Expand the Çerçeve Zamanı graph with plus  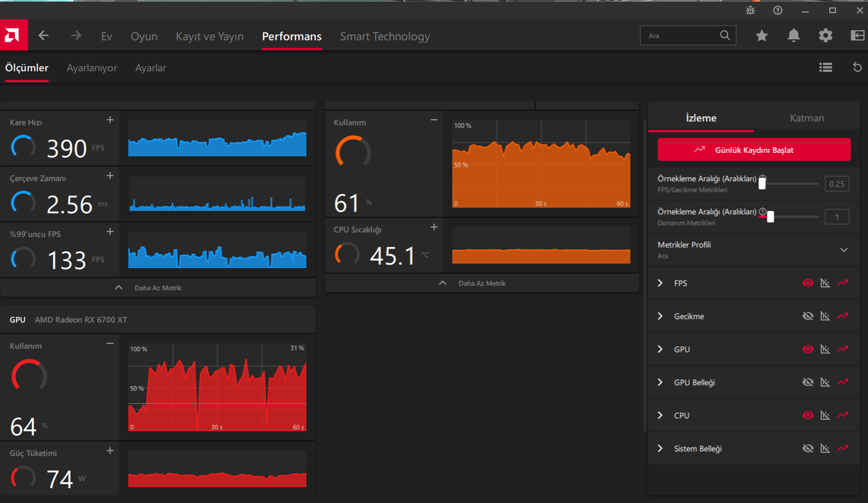[x=110, y=176]
